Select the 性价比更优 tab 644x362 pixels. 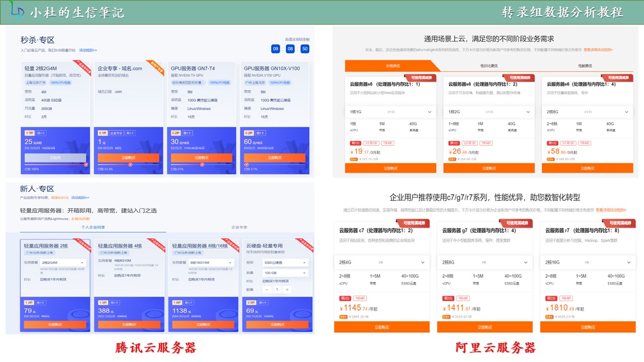489,66
